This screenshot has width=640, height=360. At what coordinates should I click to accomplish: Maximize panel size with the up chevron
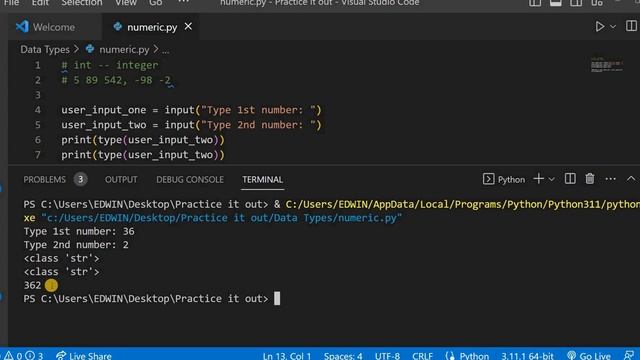(631, 179)
